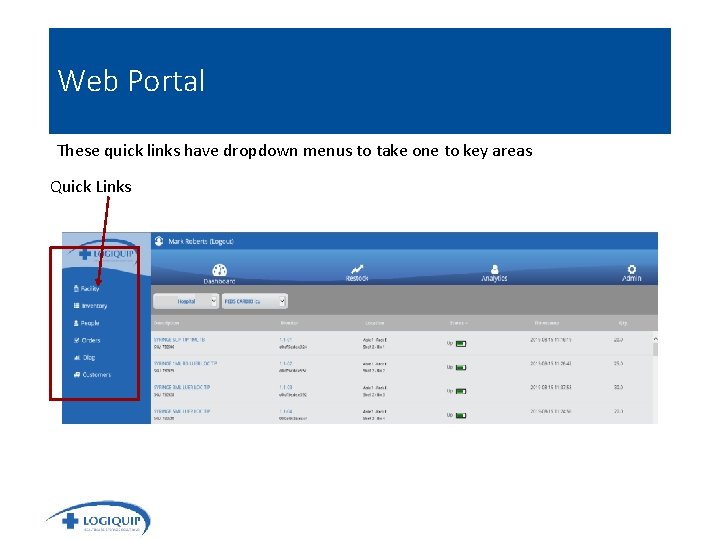This screenshot has height=540, width=720.
Task: Click the first row's green battery icon
Action: (461, 344)
